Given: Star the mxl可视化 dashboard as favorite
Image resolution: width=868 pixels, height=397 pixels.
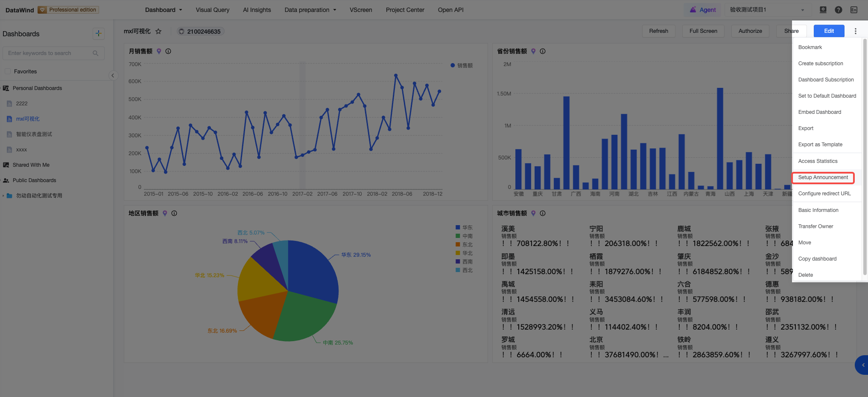Looking at the screenshot, I should 158,31.
